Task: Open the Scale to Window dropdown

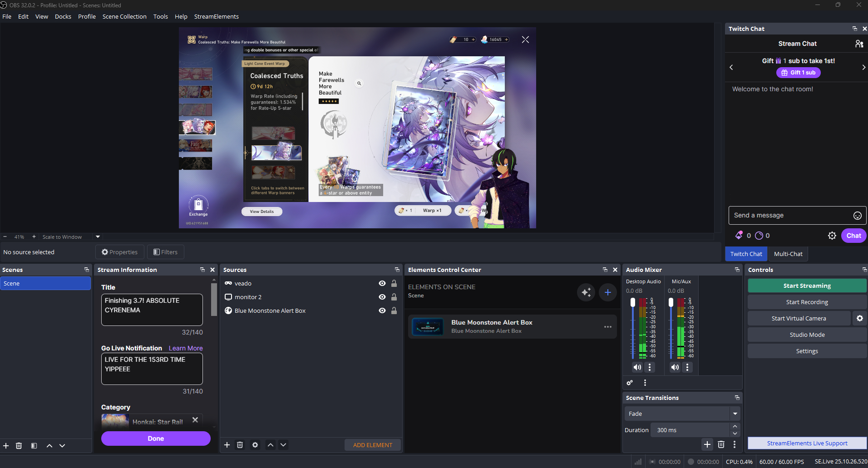Action: (x=98, y=236)
